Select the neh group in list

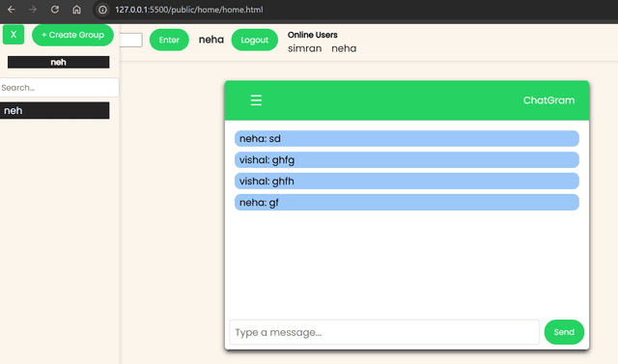55,111
